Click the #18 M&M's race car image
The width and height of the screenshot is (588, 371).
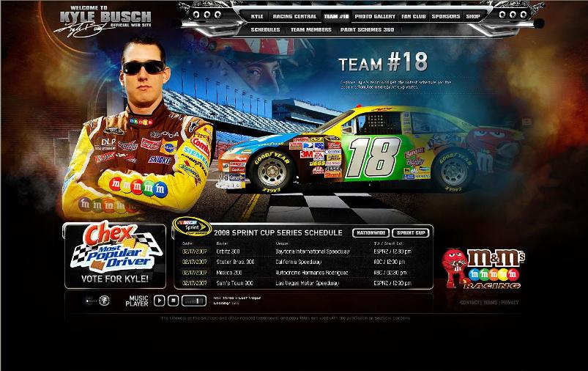point(369,150)
